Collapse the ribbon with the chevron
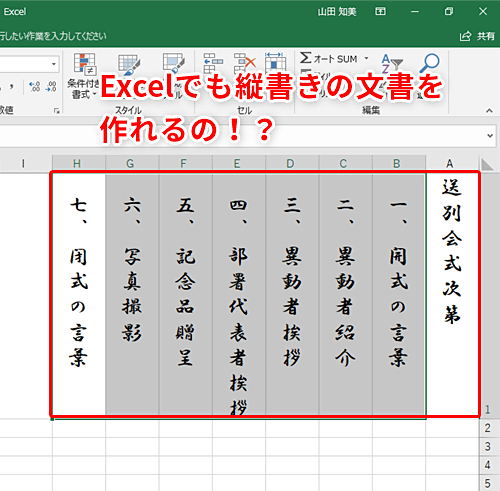Image resolution: width=500 pixels, height=491 pixels. 489,110
